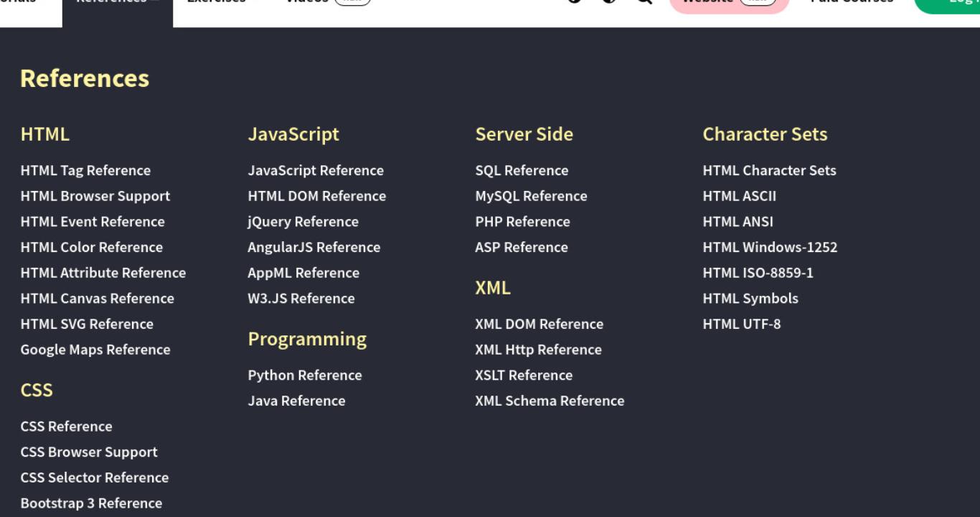The image size is (980, 517).
Task: Open HTML Browser Support
Action: point(95,196)
